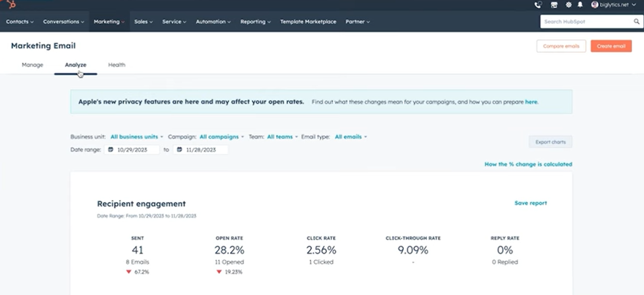Open 'How the % change is calculated' link
Image resolution: width=644 pixels, height=295 pixels.
point(528,164)
